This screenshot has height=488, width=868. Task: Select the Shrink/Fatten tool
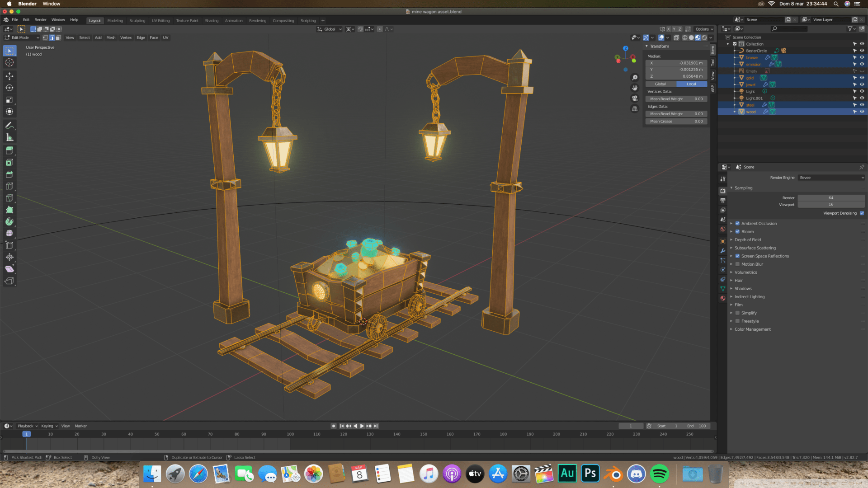point(9,257)
